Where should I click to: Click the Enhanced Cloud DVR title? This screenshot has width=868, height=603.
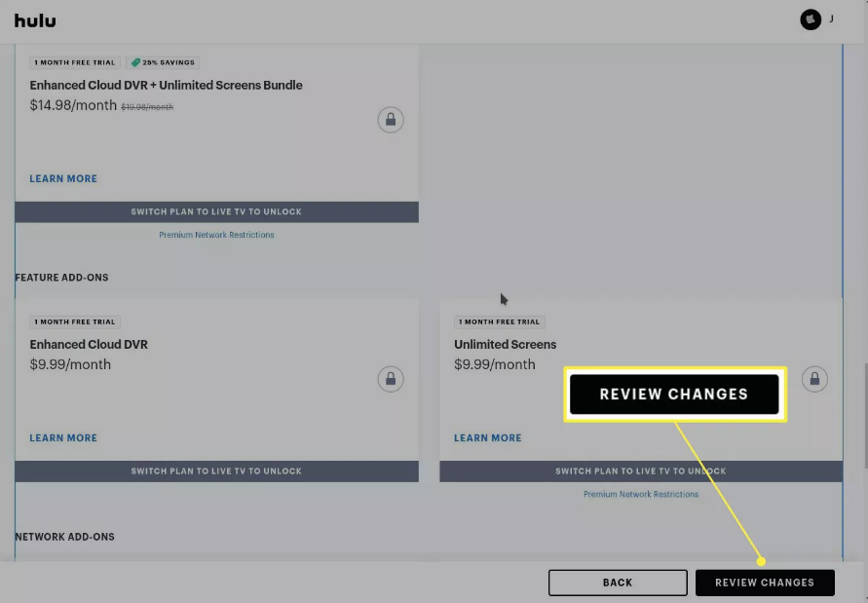click(89, 344)
